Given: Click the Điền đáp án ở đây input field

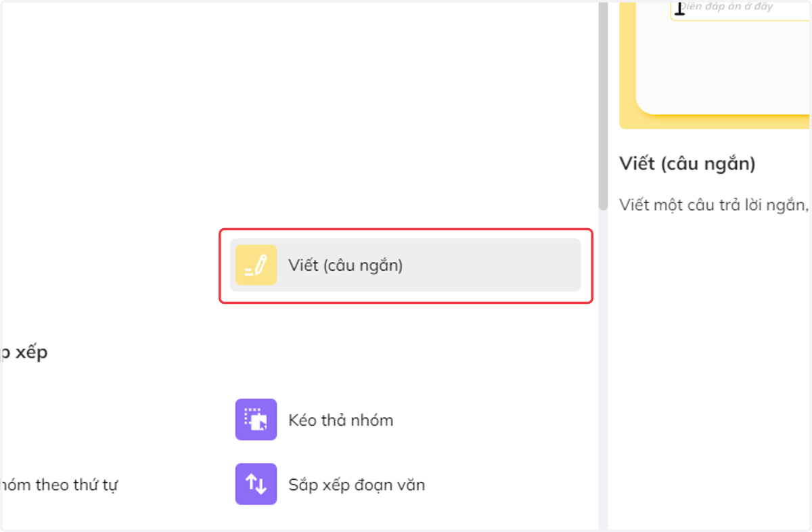Looking at the screenshot, I should 741,9.
